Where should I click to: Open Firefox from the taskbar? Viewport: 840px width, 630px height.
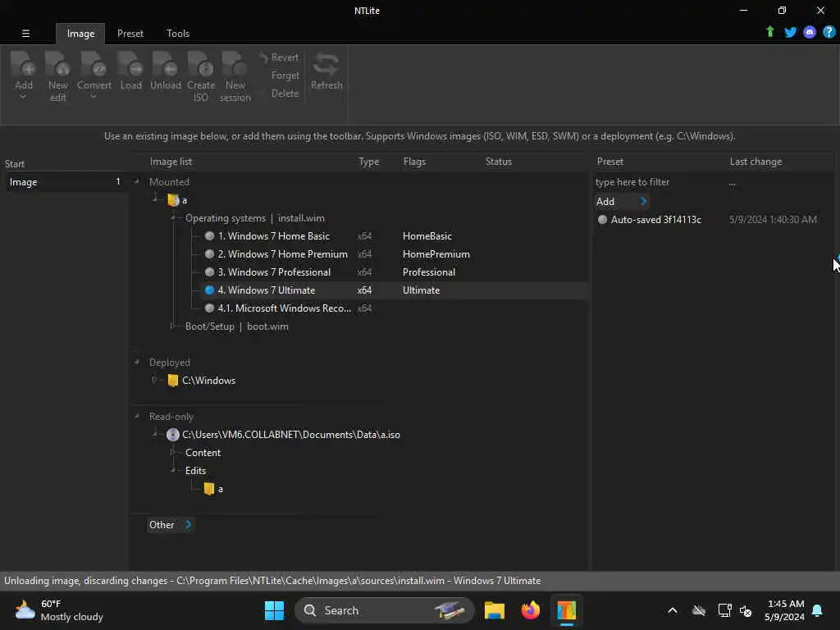pyautogui.click(x=530, y=610)
